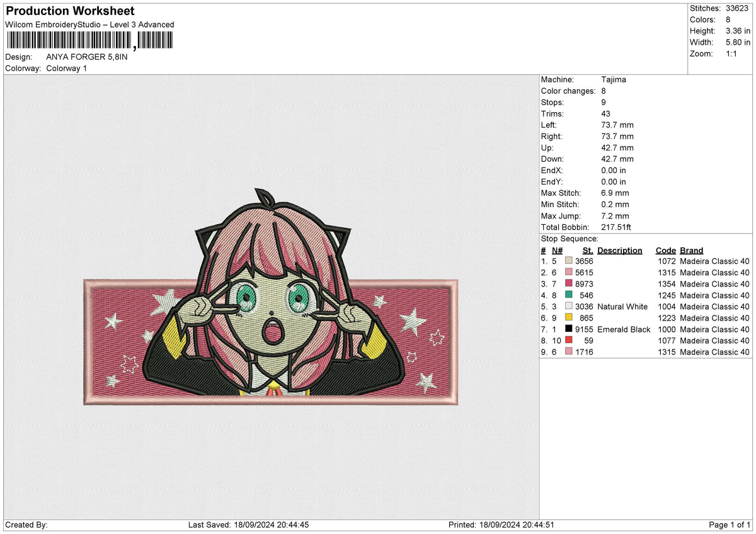This screenshot has height=534, width=756.
Task: Click the Right extent value 73.7 mm
Action: (x=617, y=137)
